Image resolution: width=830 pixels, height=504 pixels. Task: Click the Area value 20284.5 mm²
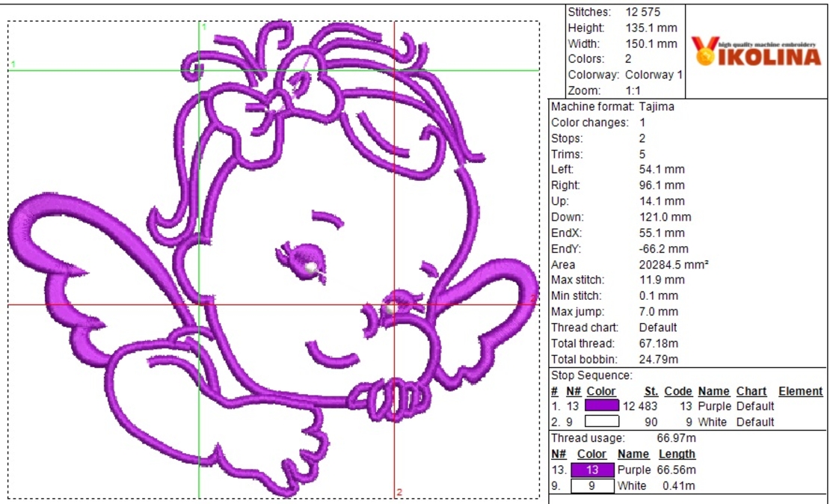pyautogui.click(x=674, y=264)
